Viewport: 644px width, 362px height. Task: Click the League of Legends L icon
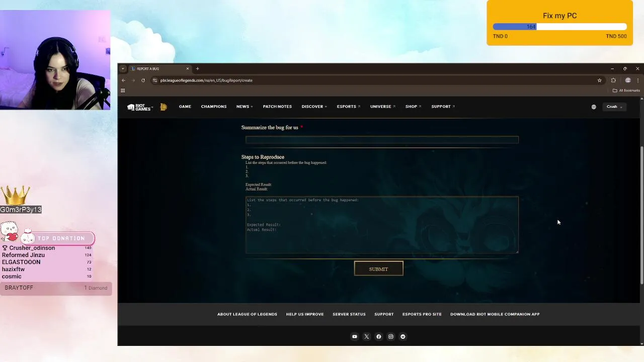[x=164, y=107]
